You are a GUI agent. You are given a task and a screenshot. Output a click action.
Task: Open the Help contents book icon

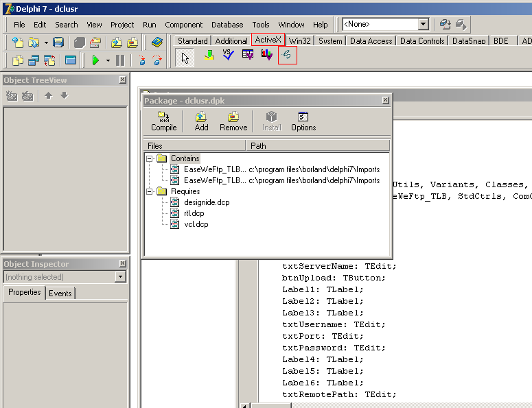click(x=157, y=43)
